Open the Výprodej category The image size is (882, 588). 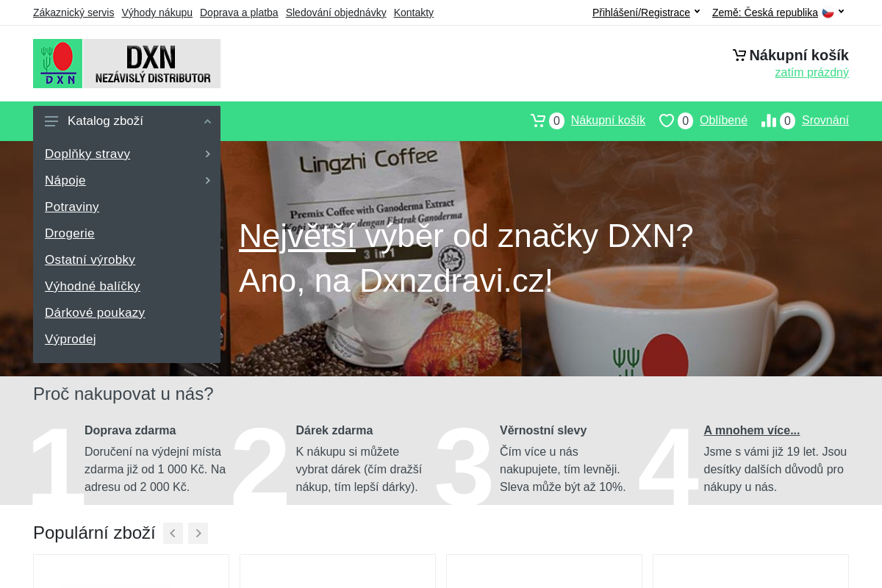pyautogui.click(x=71, y=339)
